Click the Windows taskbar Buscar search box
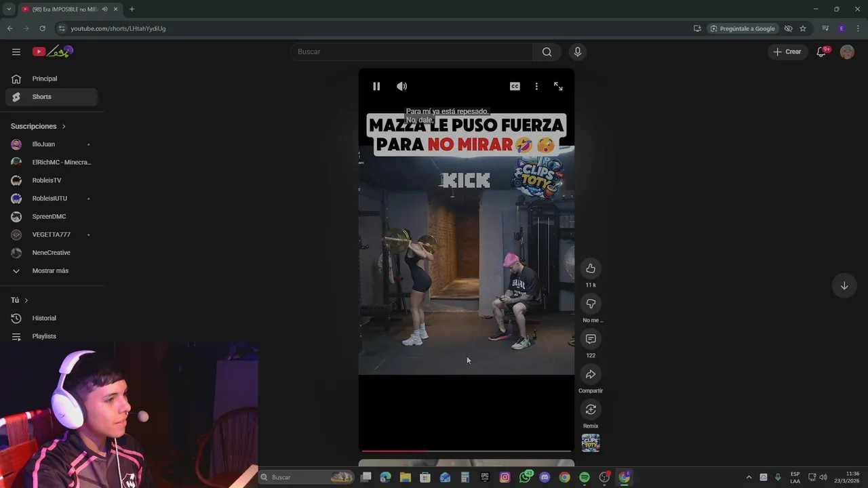 (307, 477)
